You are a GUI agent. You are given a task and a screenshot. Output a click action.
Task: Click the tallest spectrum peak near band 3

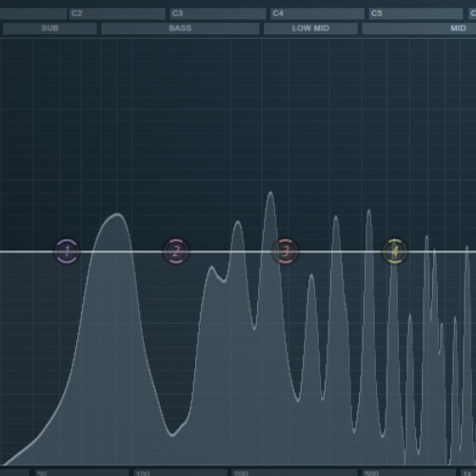pyautogui.click(x=270, y=192)
